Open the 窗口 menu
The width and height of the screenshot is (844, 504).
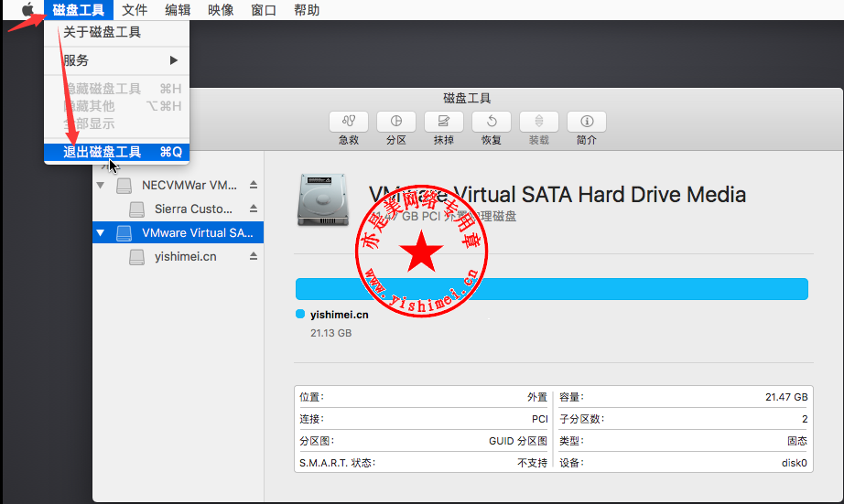tap(264, 10)
